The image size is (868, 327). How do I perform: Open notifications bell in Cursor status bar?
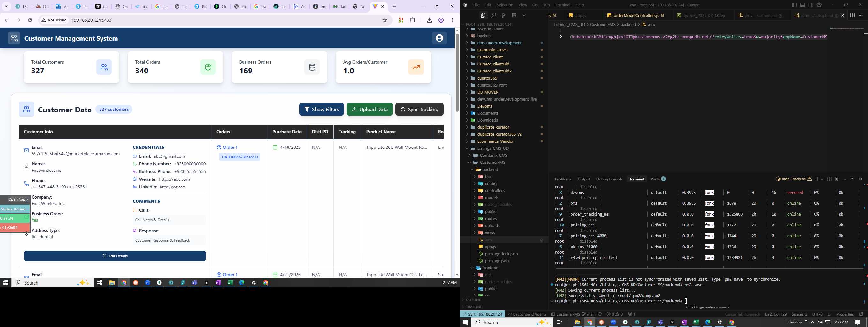point(861,314)
